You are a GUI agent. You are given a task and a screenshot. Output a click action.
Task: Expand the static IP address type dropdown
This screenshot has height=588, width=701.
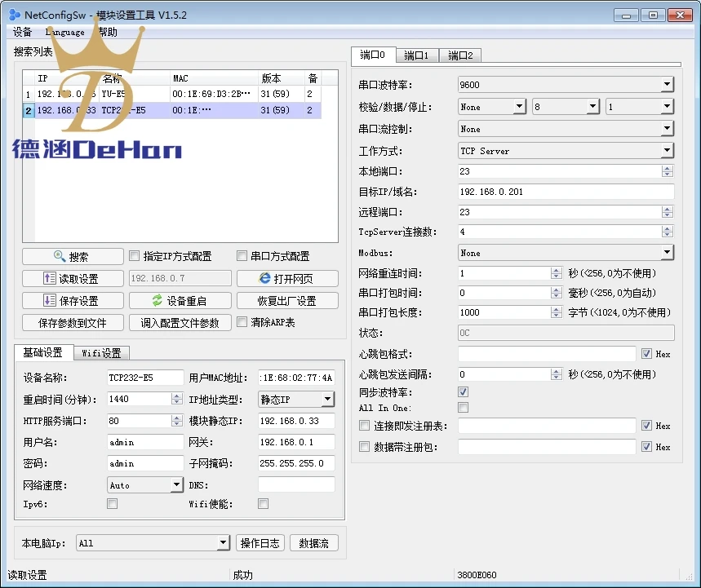tap(328, 399)
